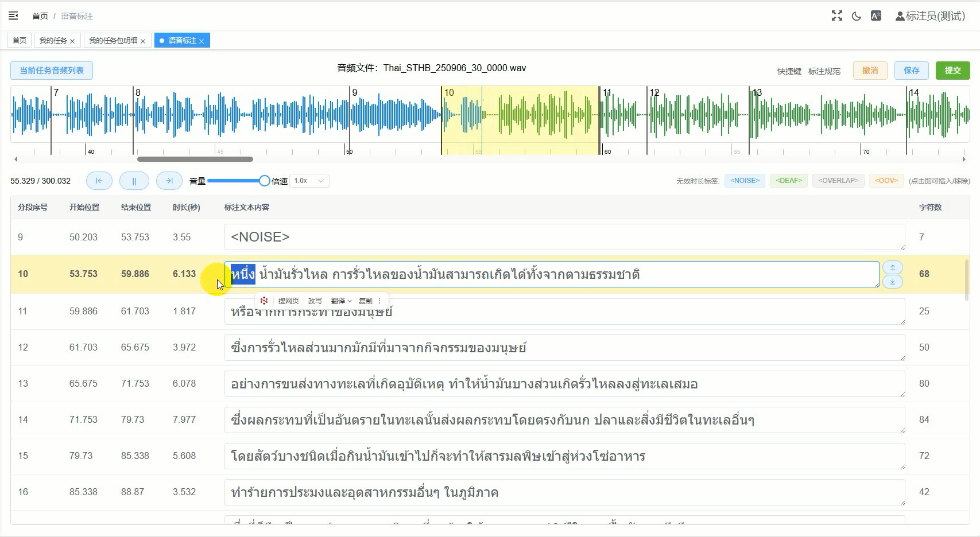
Task: Click 复制 in the selection popup
Action: (365, 301)
